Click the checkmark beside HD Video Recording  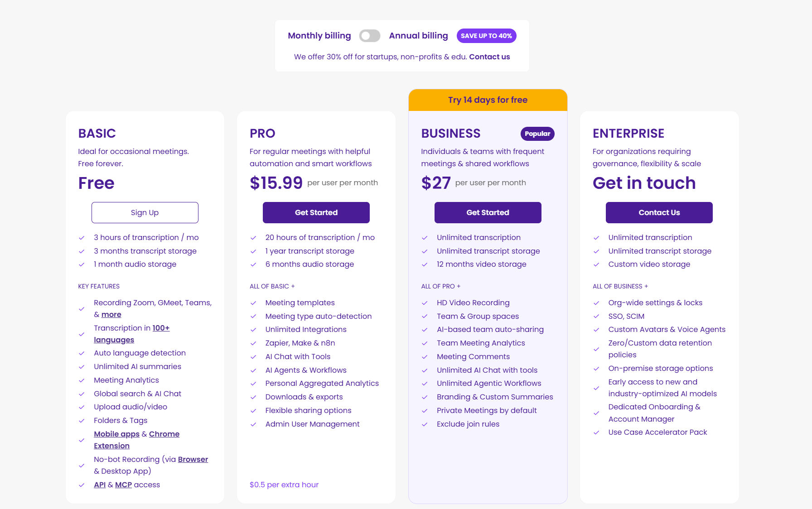[425, 303]
